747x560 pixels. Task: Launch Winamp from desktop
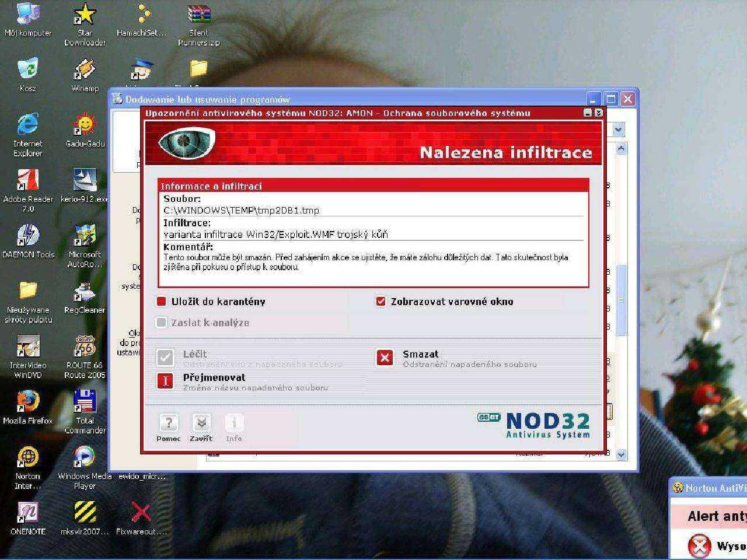tap(85, 75)
